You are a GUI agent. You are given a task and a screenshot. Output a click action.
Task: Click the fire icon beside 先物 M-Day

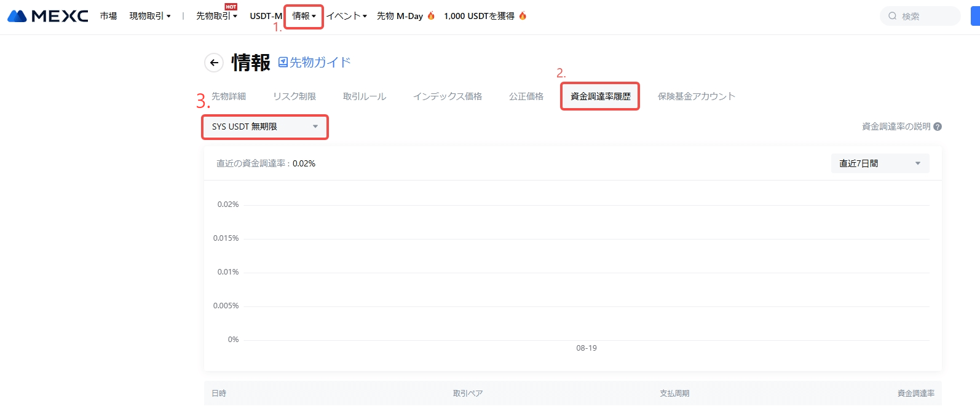click(x=431, y=16)
